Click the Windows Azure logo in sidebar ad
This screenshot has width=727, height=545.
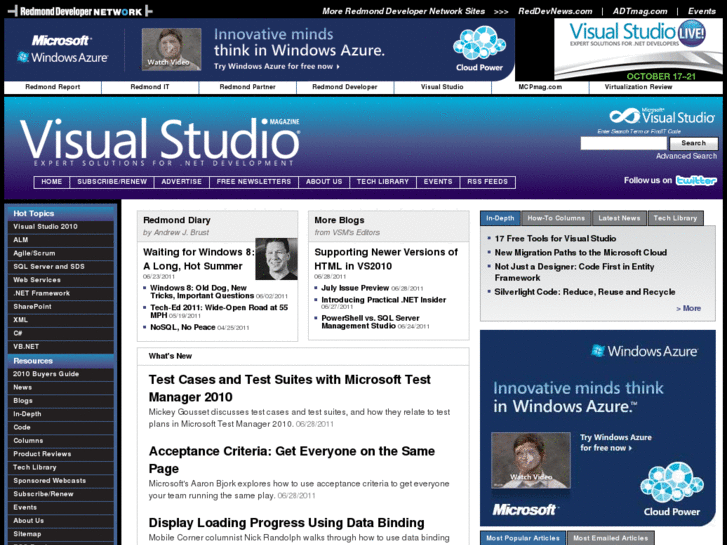tap(644, 351)
